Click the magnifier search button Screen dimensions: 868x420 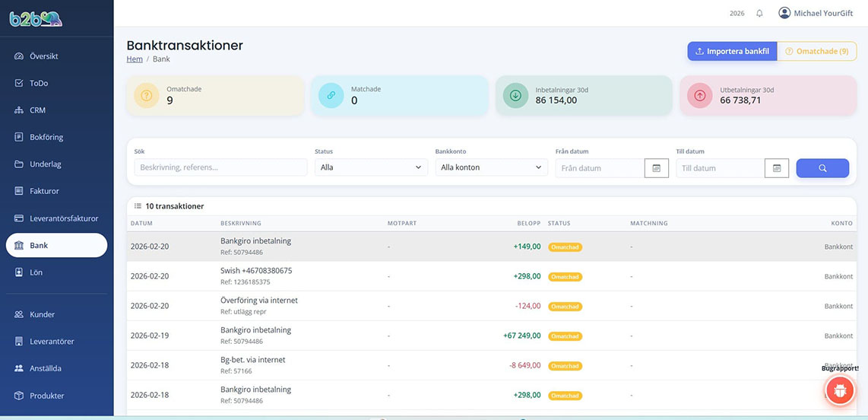tap(822, 168)
